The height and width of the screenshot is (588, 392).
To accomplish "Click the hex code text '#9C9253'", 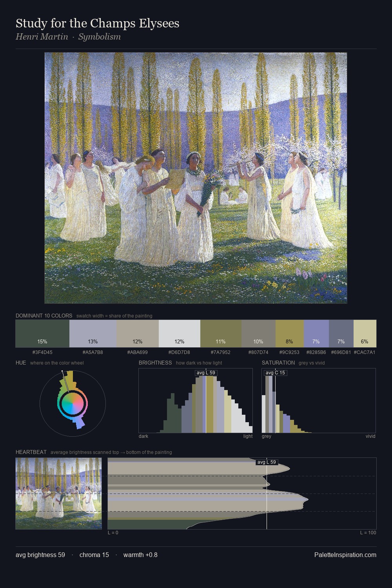I will tap(289, 352).
